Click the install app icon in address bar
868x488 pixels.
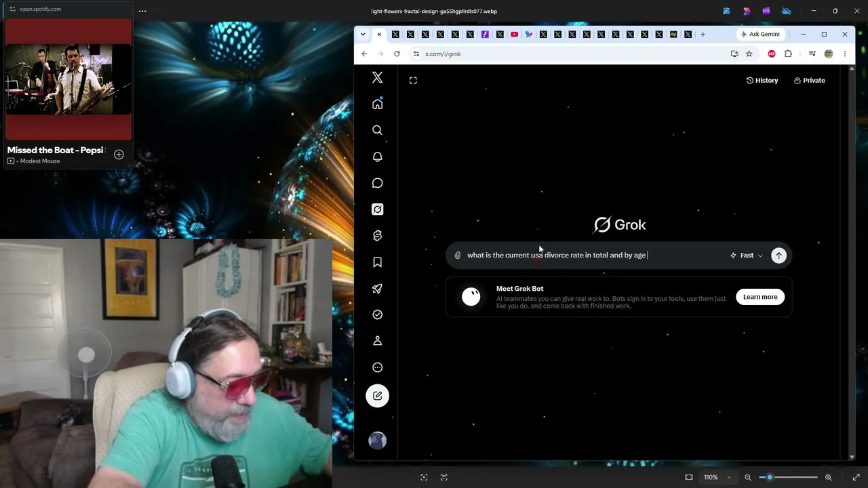pyautogui.click(x=734, y=54)
